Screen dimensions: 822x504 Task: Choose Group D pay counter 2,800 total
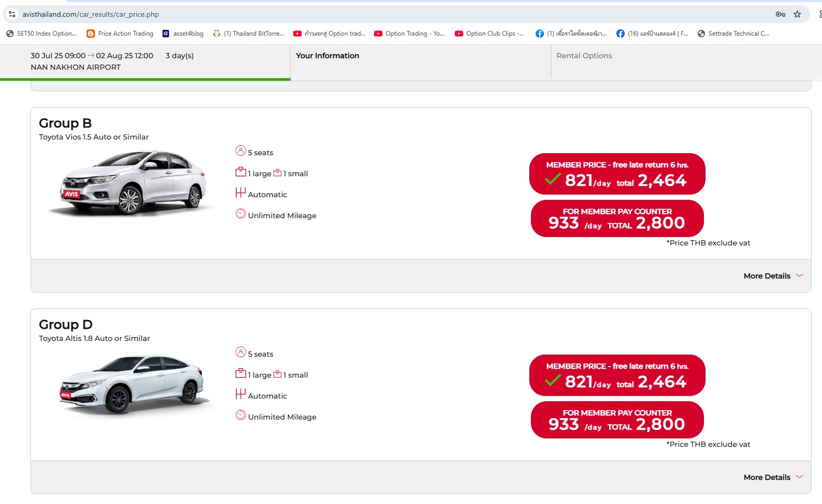coord(617,420)
